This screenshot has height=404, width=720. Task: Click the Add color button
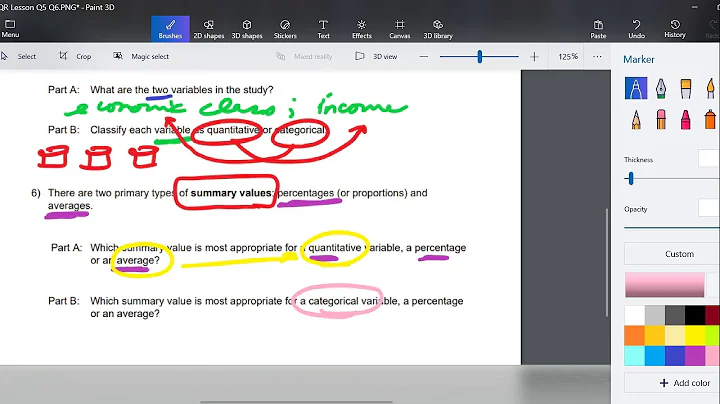(x=672, y=383)
